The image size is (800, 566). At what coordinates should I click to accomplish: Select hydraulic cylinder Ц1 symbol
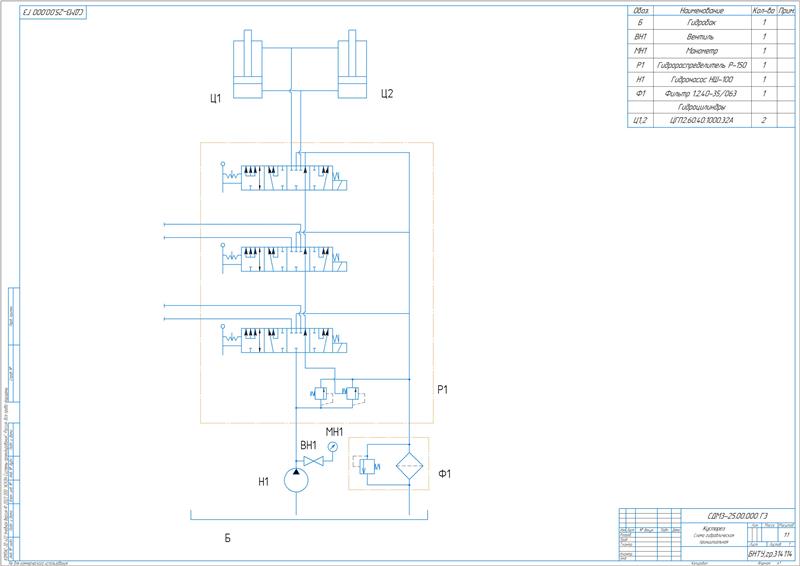point(248,64)
